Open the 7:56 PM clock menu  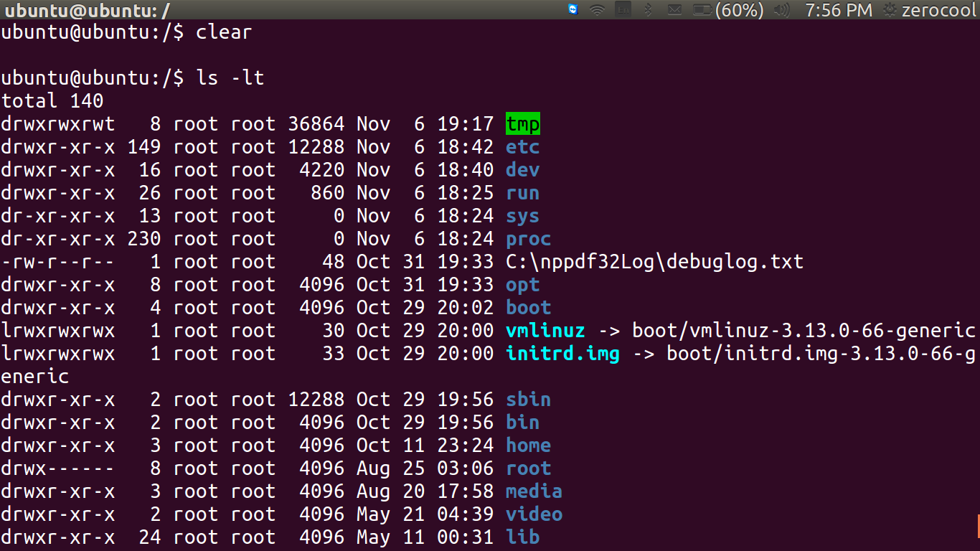click(x=838, y=9)
